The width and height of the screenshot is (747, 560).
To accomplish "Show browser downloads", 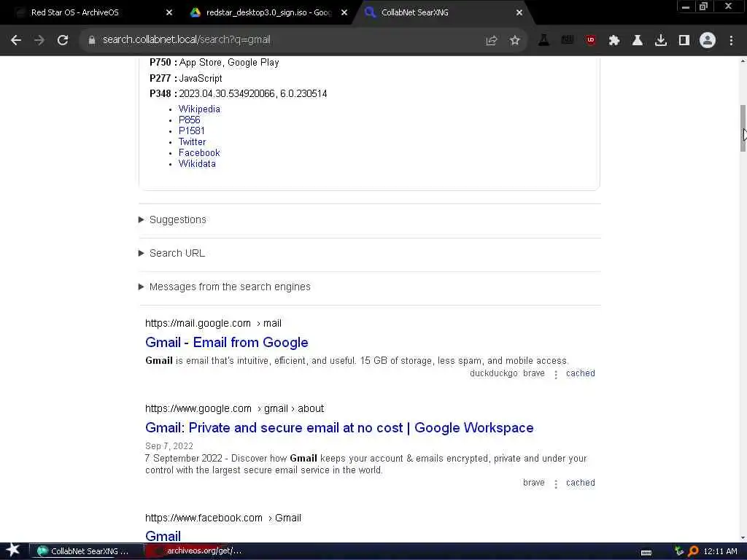I will tap(661, 41).
